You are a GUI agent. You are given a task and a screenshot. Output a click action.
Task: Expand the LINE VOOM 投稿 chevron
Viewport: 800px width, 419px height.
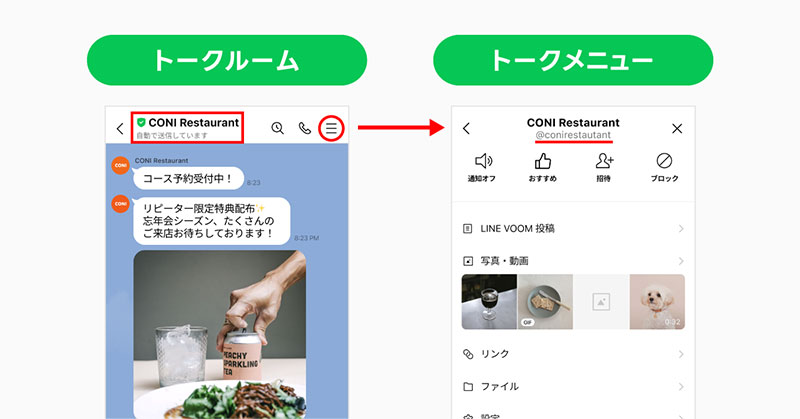click(681, 229)
